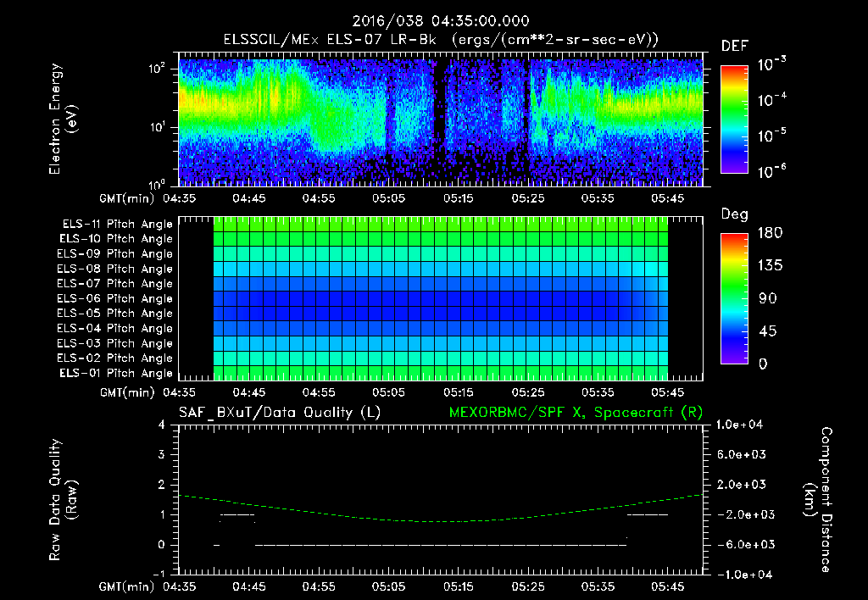Click the 6.0e+03 right axis value

click(x=741, y=454)
